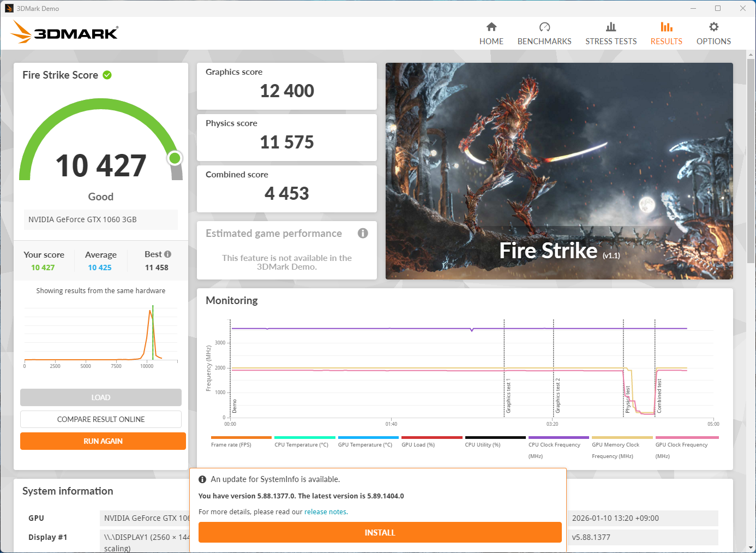The image size is (756, 553).
Task: Click the Physics score value 11 575
Action: point(287,142)
